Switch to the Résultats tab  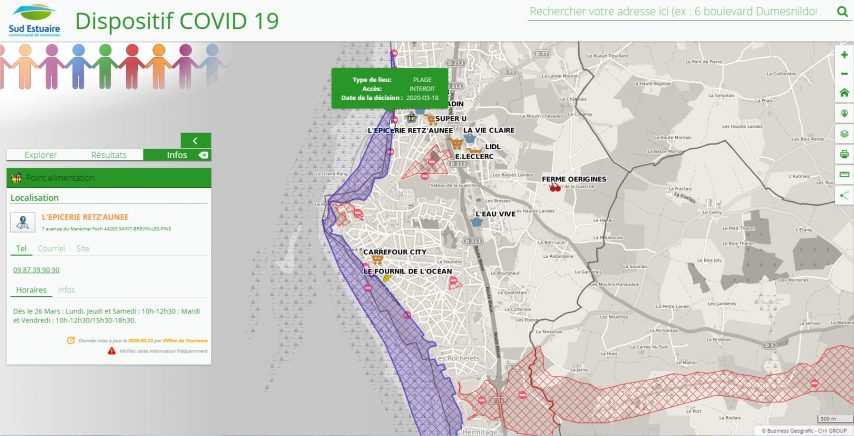108,155
